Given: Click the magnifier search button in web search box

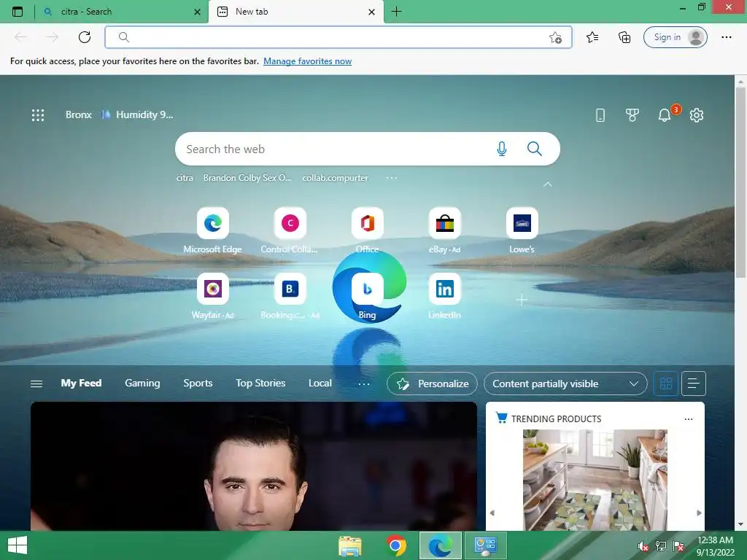Looking at the screenshot, I should (x=535, y=149).
